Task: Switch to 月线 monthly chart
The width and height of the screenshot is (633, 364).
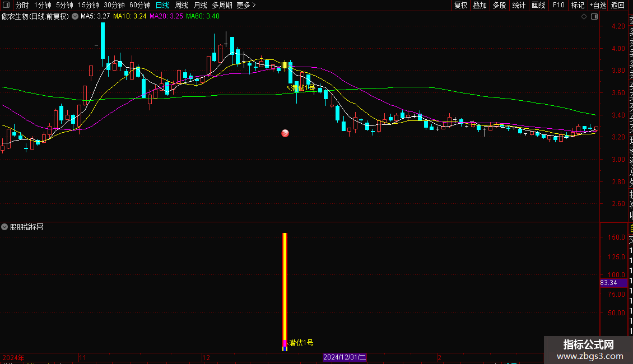Action: [200, 5]
